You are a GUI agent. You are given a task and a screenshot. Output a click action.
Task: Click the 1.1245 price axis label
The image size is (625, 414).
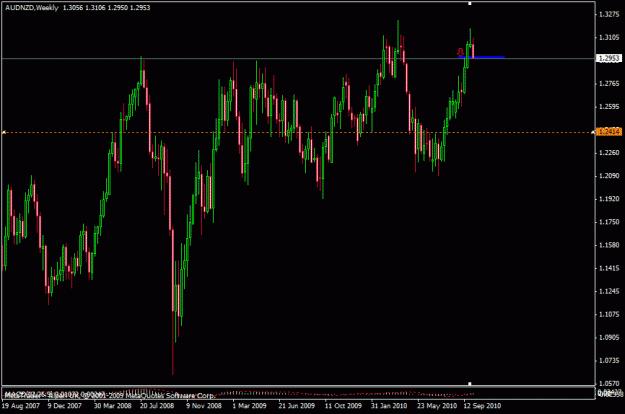[609, 291]
